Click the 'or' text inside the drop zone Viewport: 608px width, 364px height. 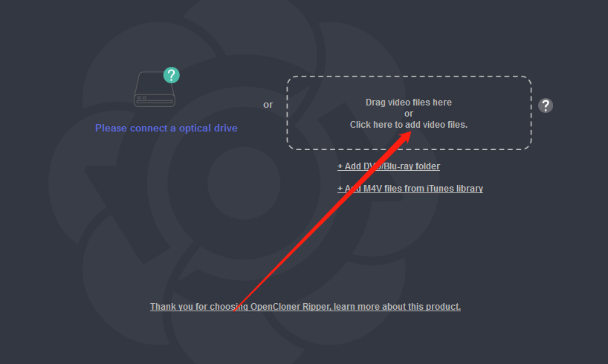pos(409,114)
